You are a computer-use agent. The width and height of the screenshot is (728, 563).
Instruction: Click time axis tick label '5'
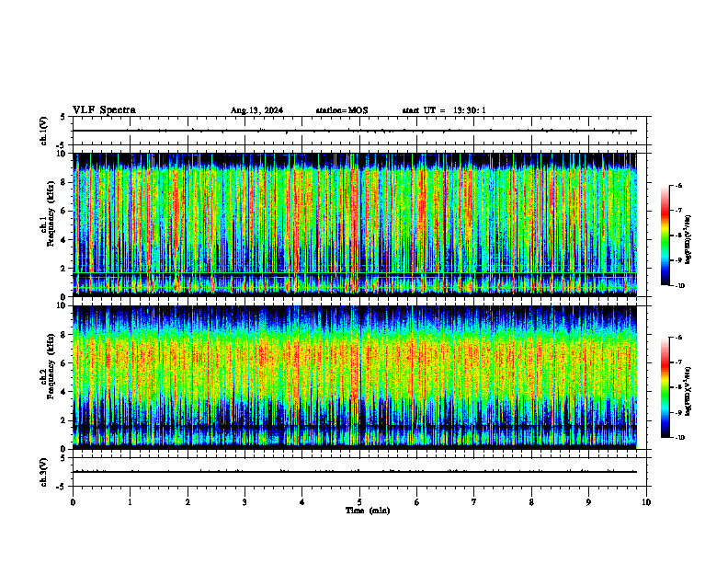tap(359, 502)
